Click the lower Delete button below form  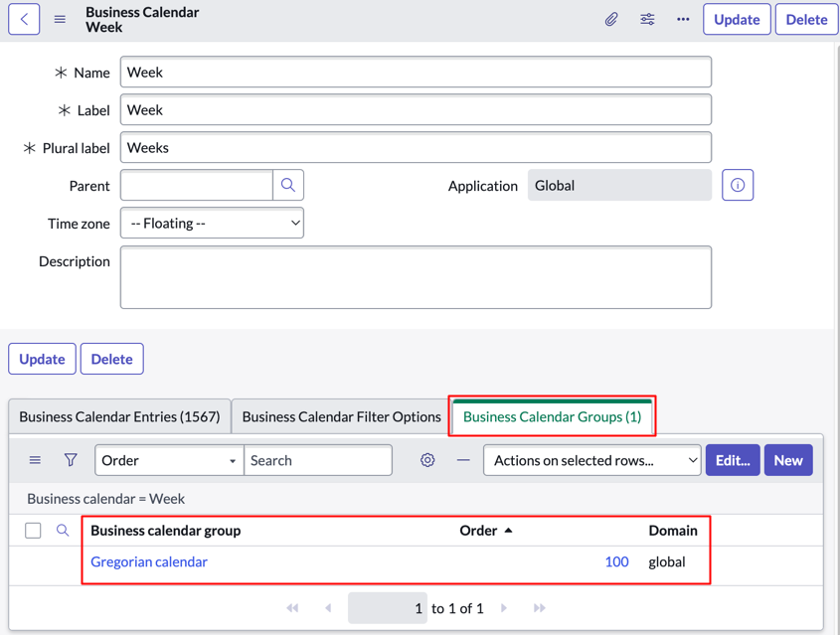point(112,359)
